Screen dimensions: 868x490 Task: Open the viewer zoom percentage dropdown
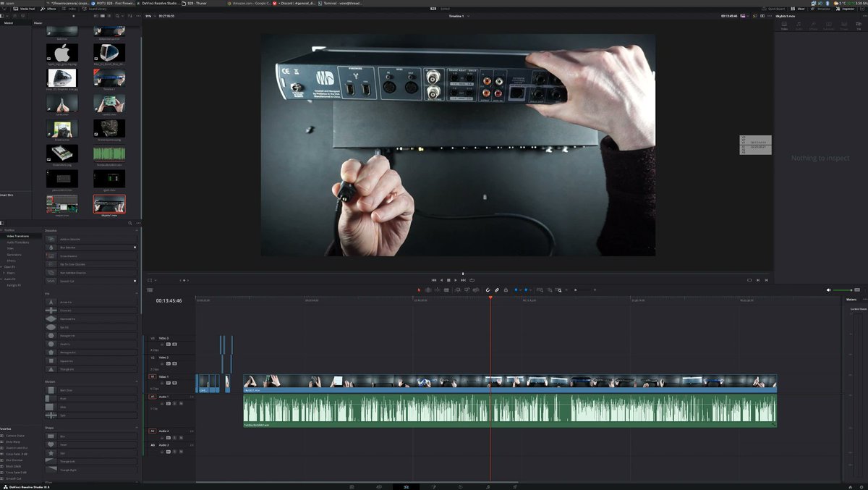(150, 15)
